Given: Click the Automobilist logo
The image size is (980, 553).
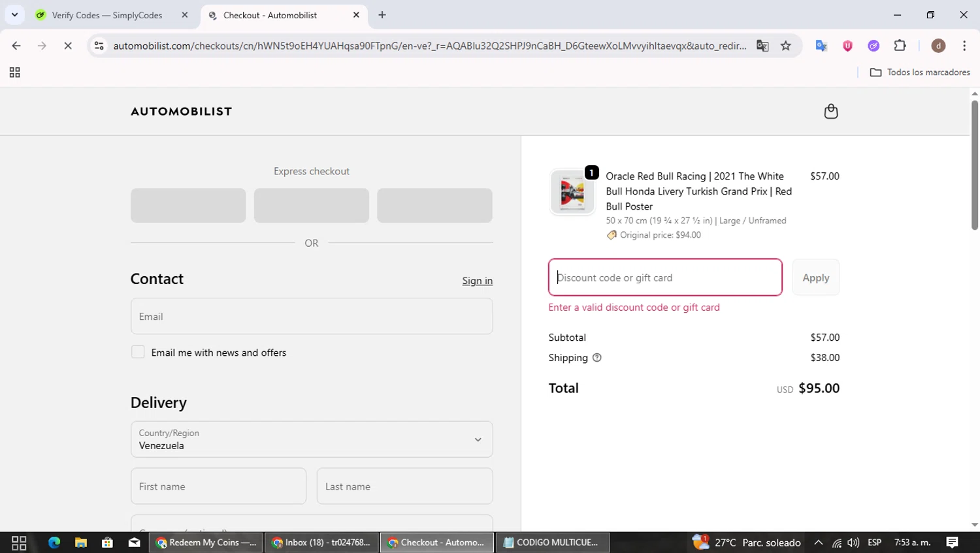Looking at the screenshot, I should [x=181, y=112].
